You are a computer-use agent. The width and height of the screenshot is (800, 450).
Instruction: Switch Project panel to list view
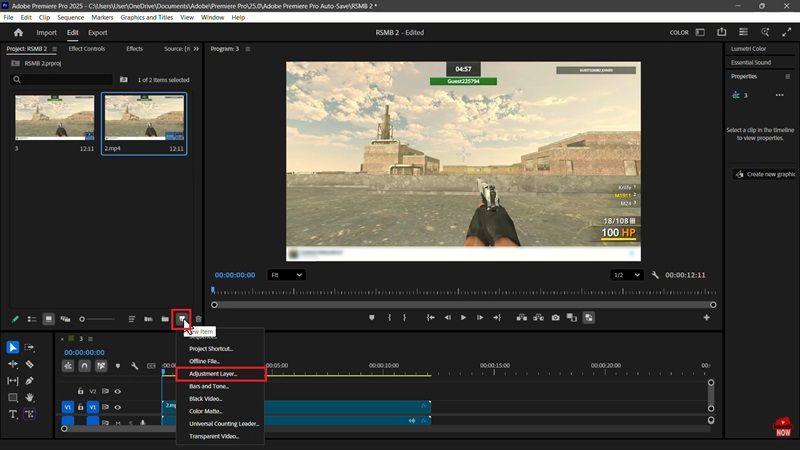(x=32, y=319)
